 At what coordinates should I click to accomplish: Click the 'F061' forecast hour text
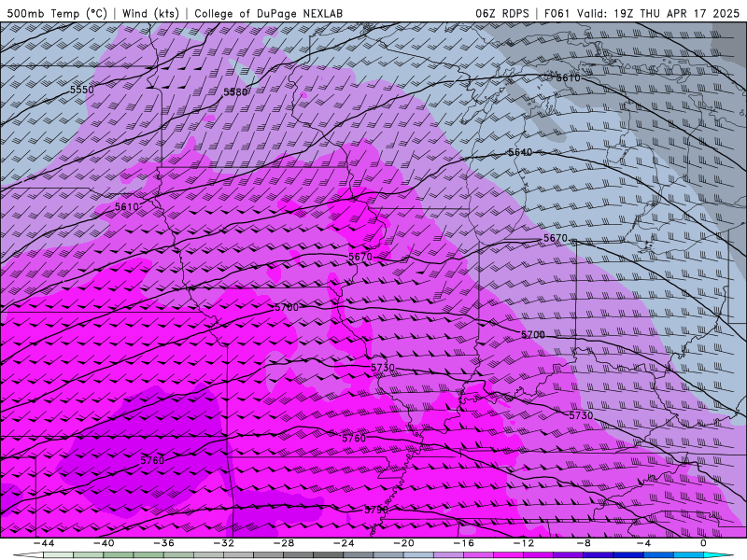coord(557,13)
